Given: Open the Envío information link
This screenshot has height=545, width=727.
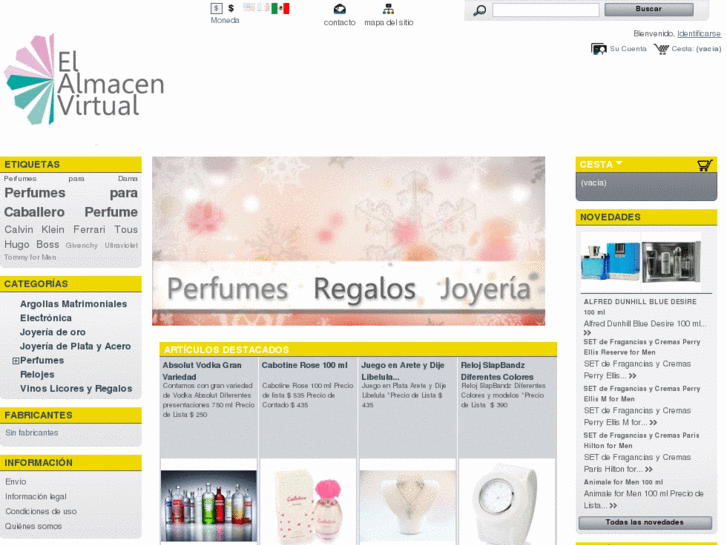Looking at the screenshot, I should (x=16, y=482).
